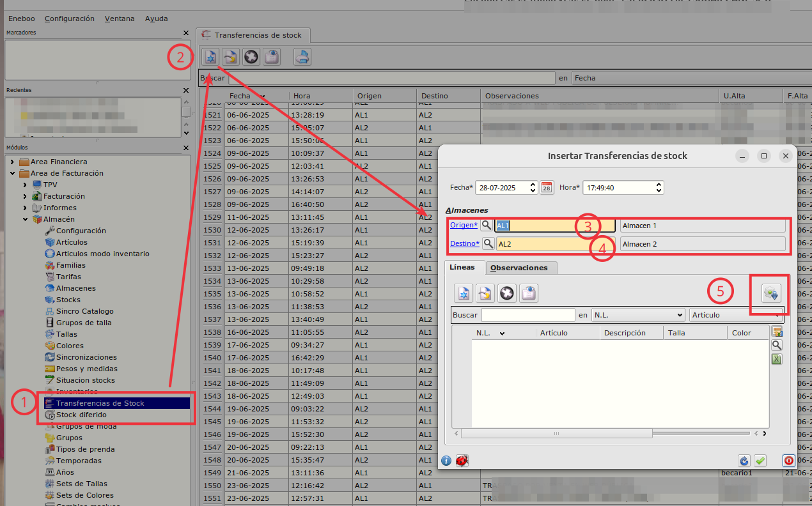The image size is (812, 506).
Task: Open the N.L. search field dropdown
Action: pyautogui.click(x=637, y=315)
